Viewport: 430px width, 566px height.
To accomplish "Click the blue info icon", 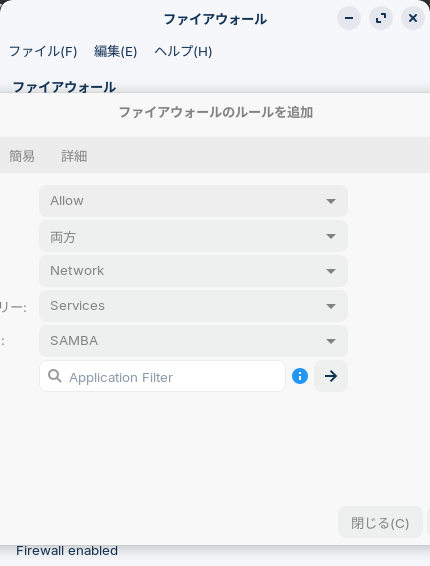I will pos(300,376).
